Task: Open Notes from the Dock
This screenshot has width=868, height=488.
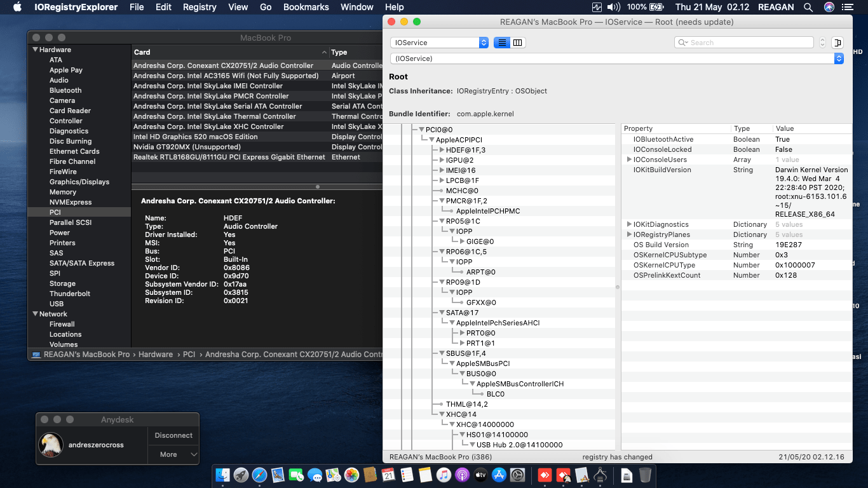Action: pos(425,475)
